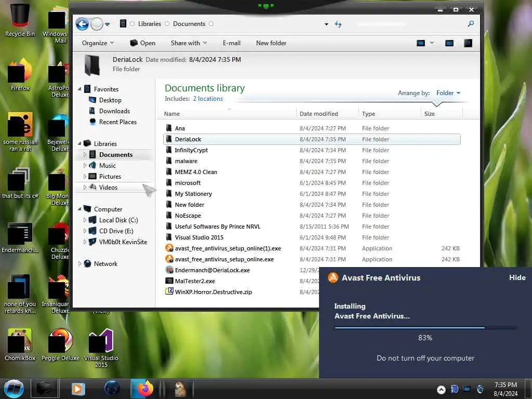This screenshot has height=399, width=532.
Task: Open the media player taskbar icon
Action: click(78, 389)
